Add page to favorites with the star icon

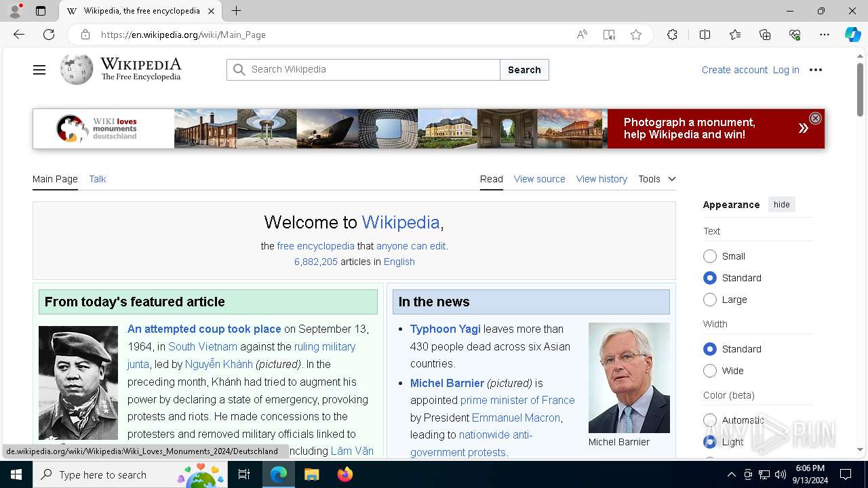click(x=636, y=35)
